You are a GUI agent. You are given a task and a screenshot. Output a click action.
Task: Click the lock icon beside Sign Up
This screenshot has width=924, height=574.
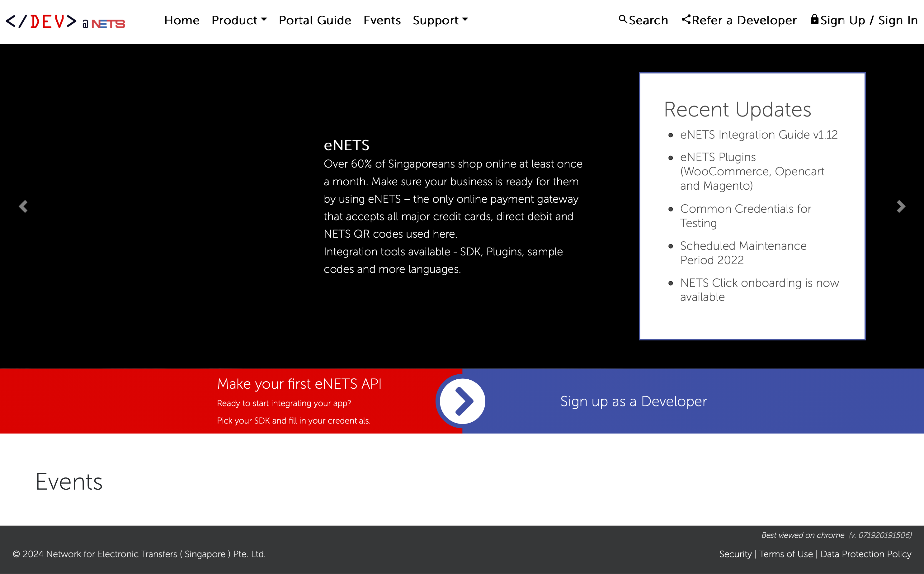814,19
